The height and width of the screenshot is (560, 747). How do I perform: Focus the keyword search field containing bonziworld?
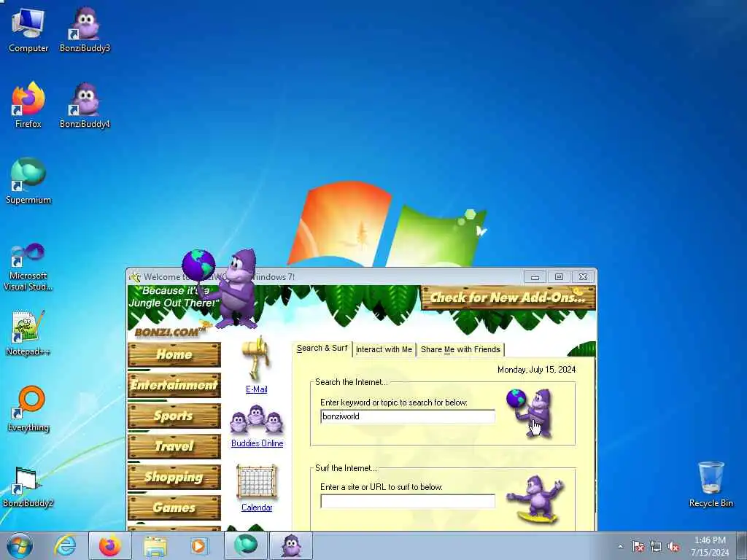408,416
